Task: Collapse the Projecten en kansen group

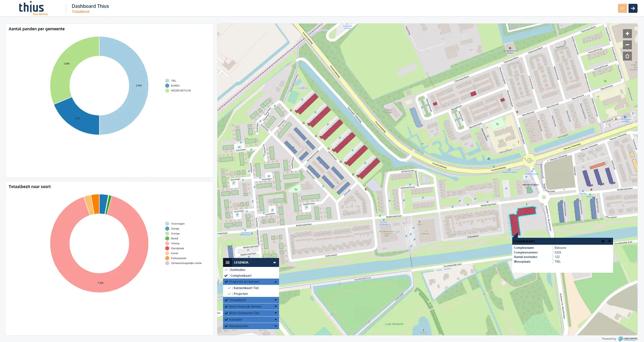Action: tap(276, 282)
